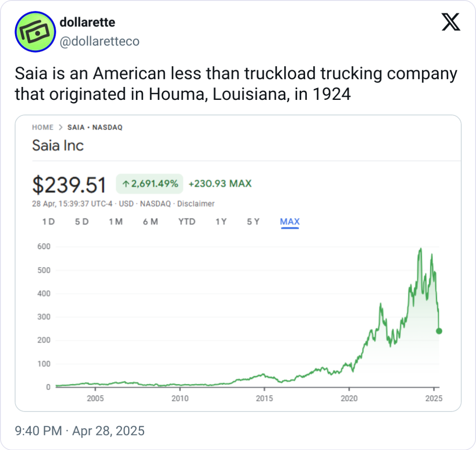
Task: Click the dollarette display name
Action: click(87, 22)
